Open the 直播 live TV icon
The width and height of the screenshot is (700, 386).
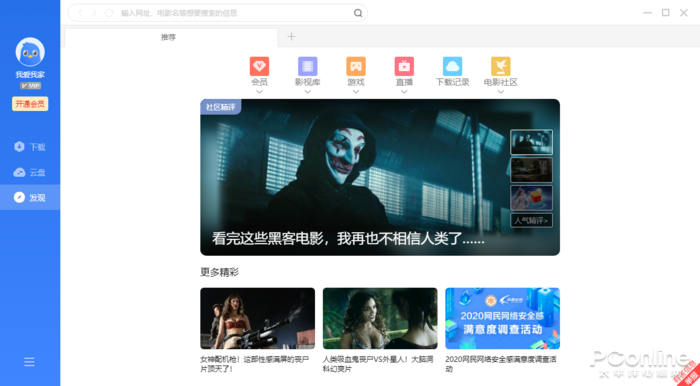[x=404, y=66]
